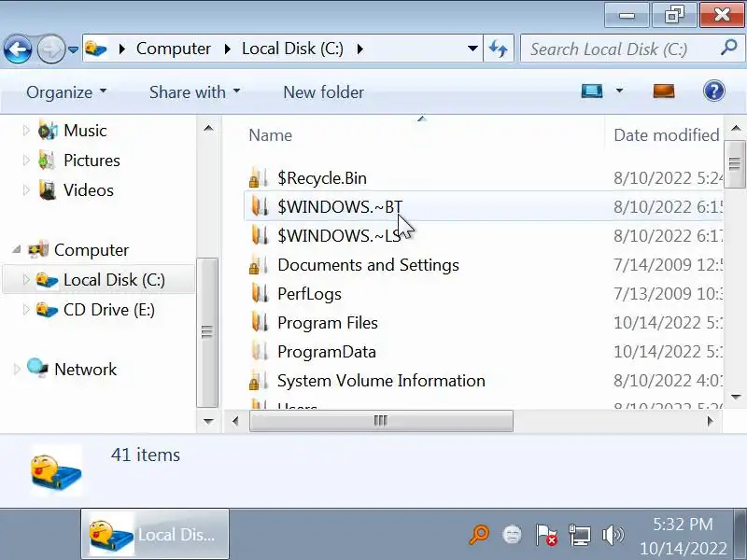Select Computer in the address breadcrumb
Screen dimensions: 747x560
[x=174, y=49]
